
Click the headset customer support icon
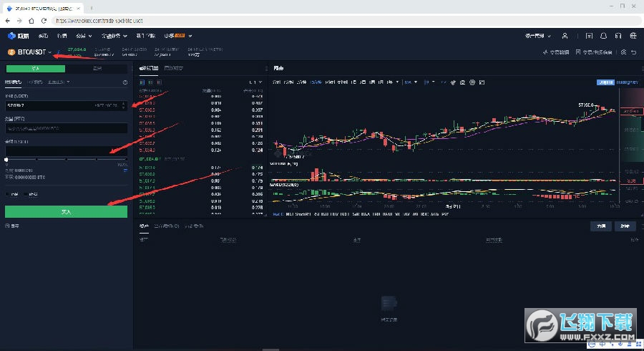pyautogui.click(x=618, y=35)
